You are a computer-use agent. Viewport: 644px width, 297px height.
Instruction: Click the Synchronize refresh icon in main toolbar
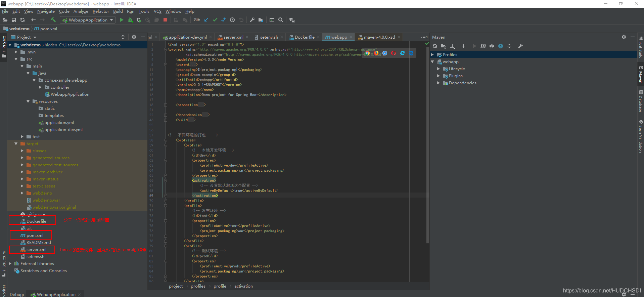(x=22, y=20)
